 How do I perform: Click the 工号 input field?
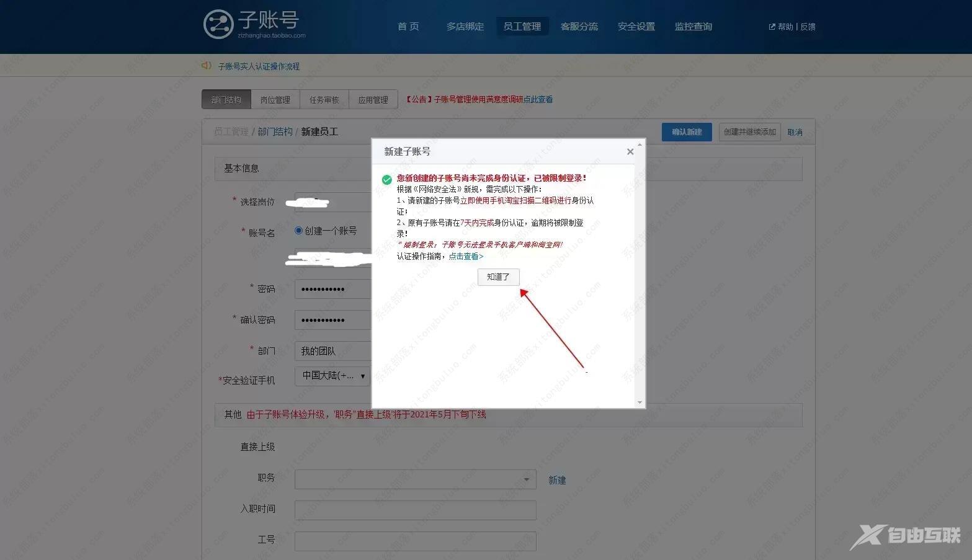click(414, 540)
